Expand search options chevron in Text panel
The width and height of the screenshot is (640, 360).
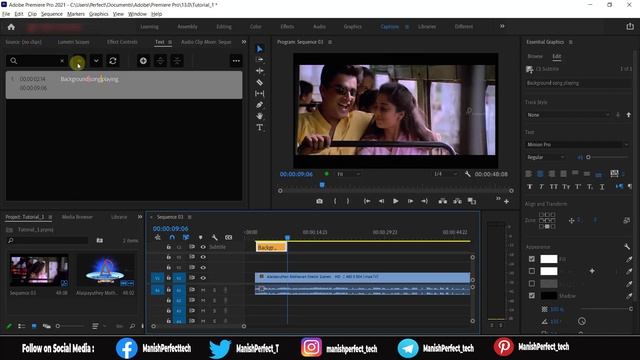point(96,61)
